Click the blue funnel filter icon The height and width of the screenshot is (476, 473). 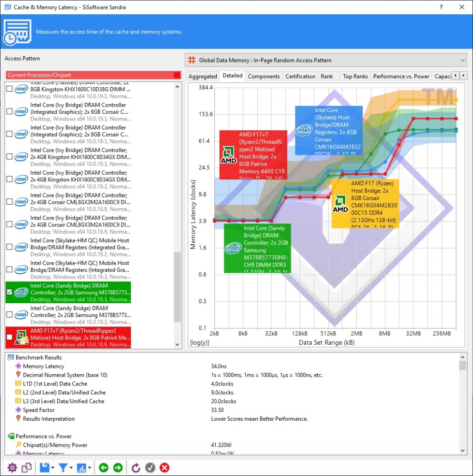[x=63, y=467]
